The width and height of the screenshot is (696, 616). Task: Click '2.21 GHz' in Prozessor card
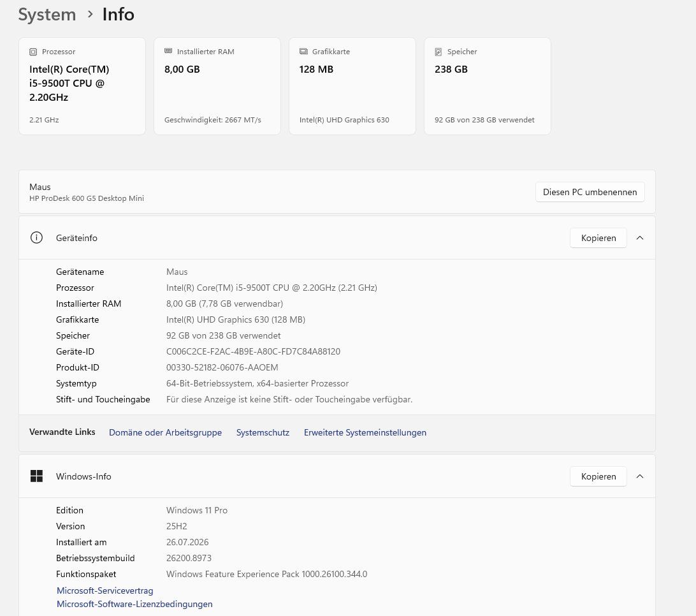[x=44, y=120]
